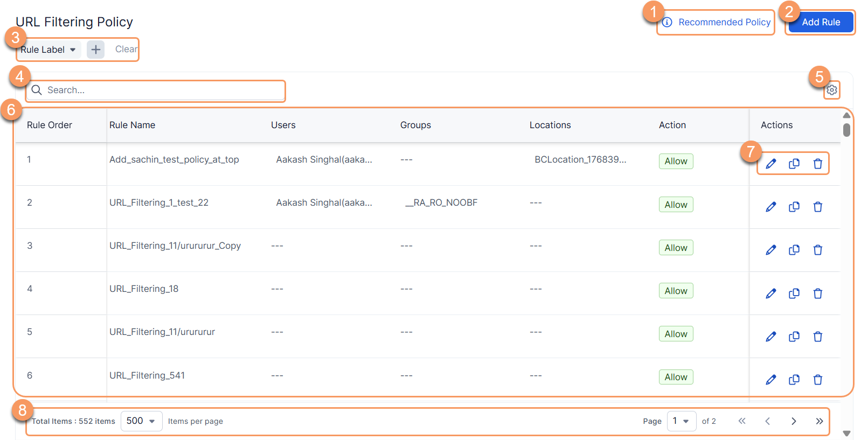This screenshot has height=440, width=868.
Task: Click Allow badge for URL_Filtering_18
Action: coord(676,291)
